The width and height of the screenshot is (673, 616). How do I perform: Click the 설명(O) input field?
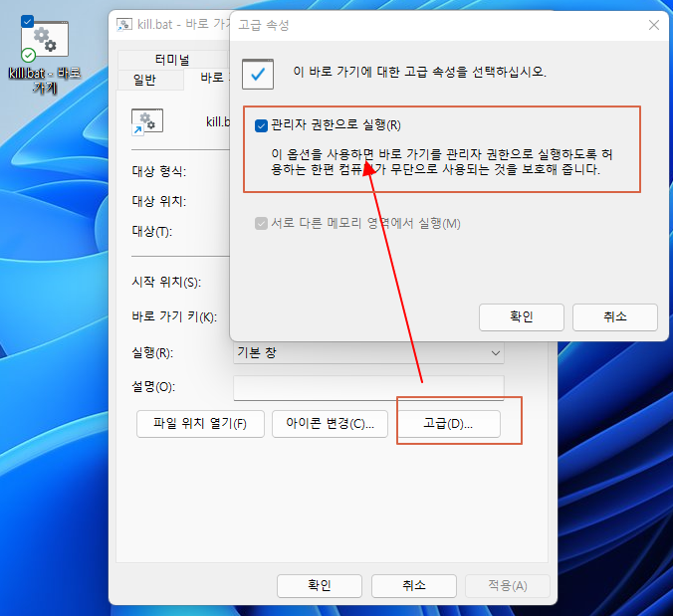pos(368,388)
